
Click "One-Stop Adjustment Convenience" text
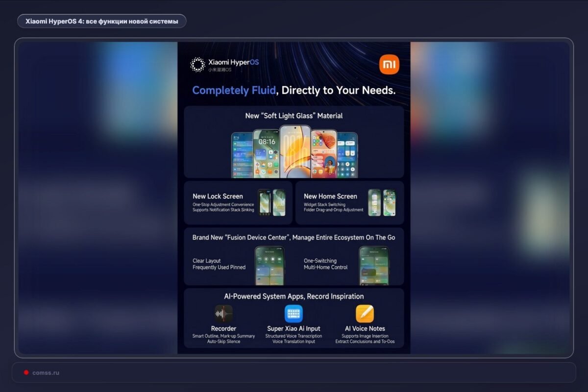click(223, 204)
